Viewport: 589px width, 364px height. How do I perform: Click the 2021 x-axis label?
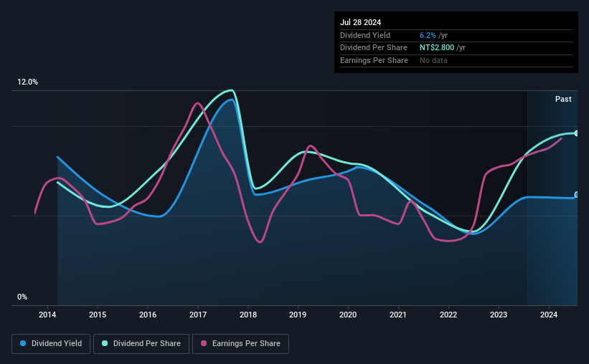point(398,315)
